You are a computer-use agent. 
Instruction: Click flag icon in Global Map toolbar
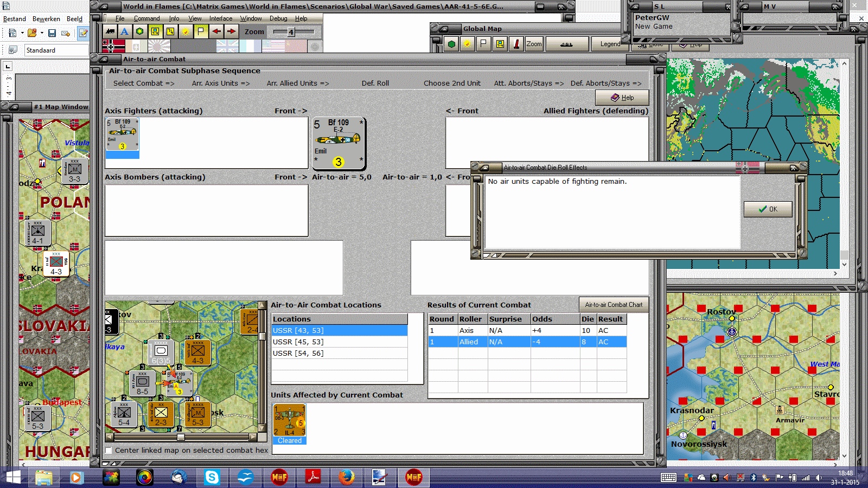(x=483, y=44)
